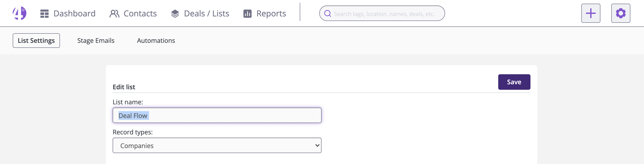Select the Contacts people icon
Screen dimensions: 644x164
pyautogui.click(x=114, y=13)
